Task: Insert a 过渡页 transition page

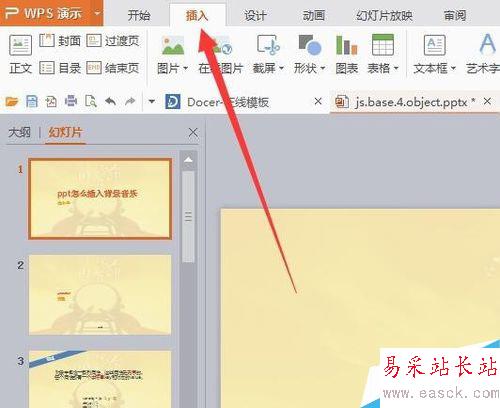Action: pos(113,41)
